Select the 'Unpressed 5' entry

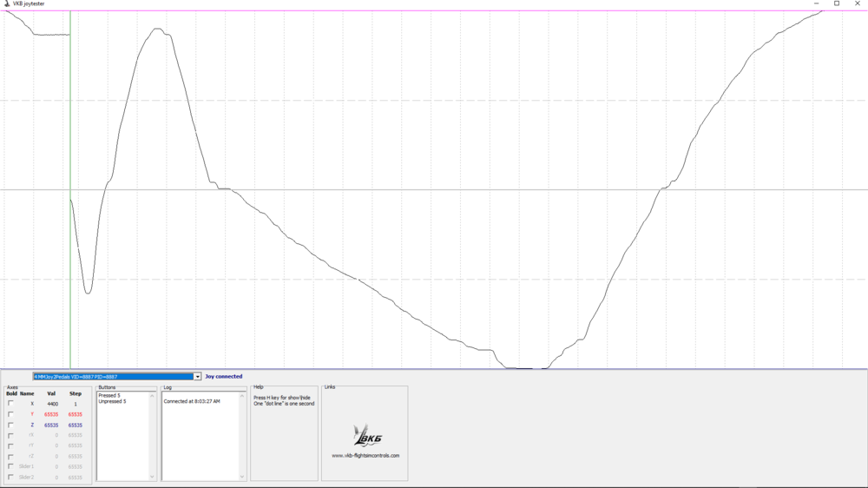(112, 401)
